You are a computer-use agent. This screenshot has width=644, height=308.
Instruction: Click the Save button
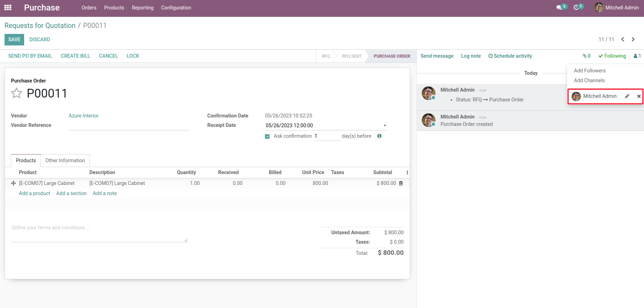click(x=14, y=40)
